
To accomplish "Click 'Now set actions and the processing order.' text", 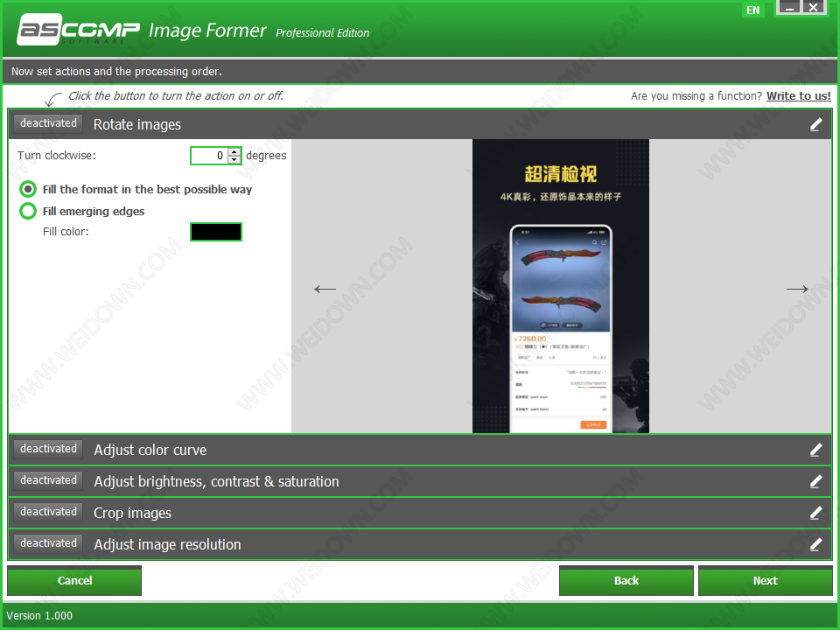I will pos(116,71).
